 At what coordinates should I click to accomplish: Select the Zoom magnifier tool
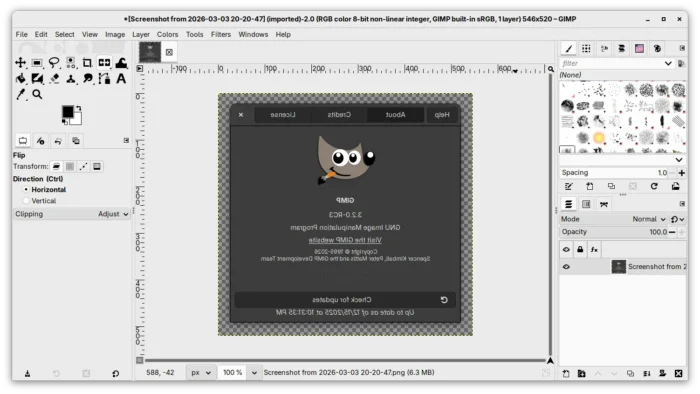coord(37,95)
